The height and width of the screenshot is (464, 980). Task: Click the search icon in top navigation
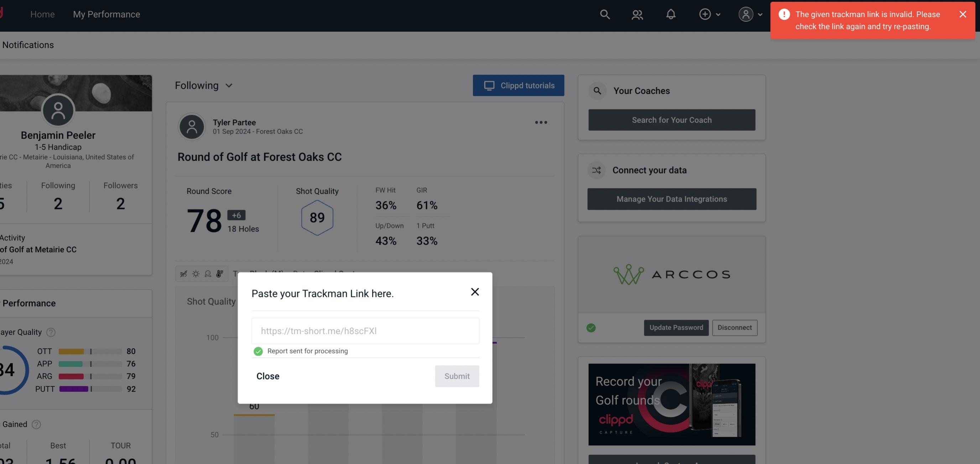(604, 14)
